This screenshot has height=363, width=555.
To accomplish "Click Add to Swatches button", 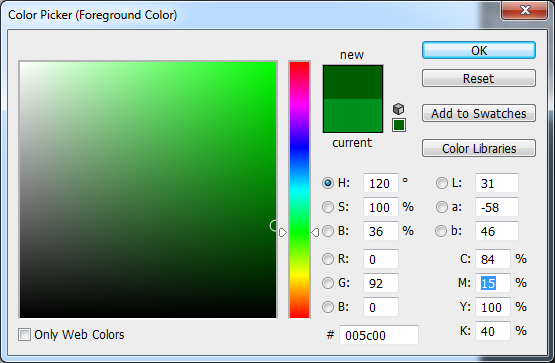I will click(x=479, y=113).
